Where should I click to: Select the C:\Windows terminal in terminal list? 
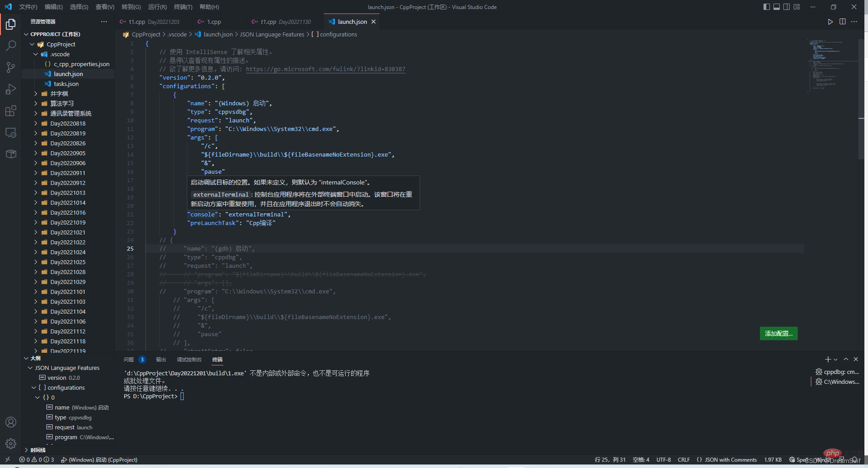(x=837, y=382)
